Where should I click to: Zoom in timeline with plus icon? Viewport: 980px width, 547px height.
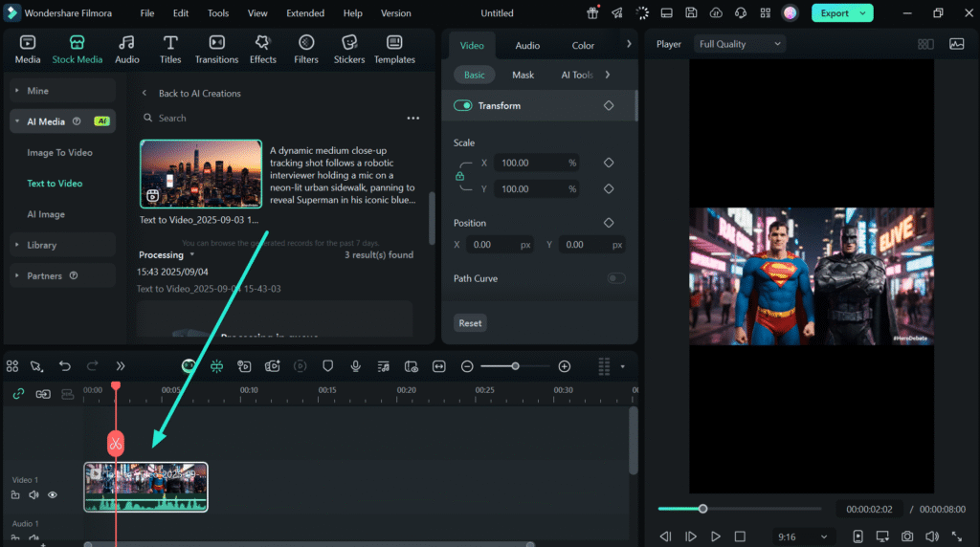565,366
